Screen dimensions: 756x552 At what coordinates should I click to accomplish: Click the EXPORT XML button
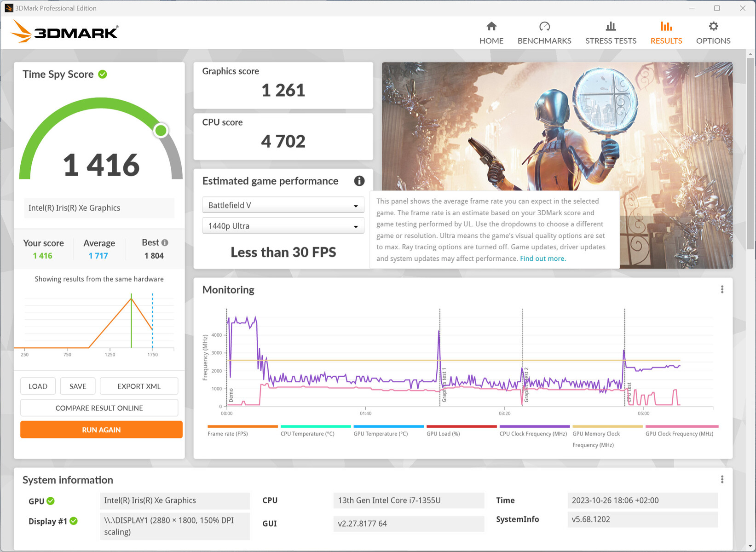coord(139,386)
